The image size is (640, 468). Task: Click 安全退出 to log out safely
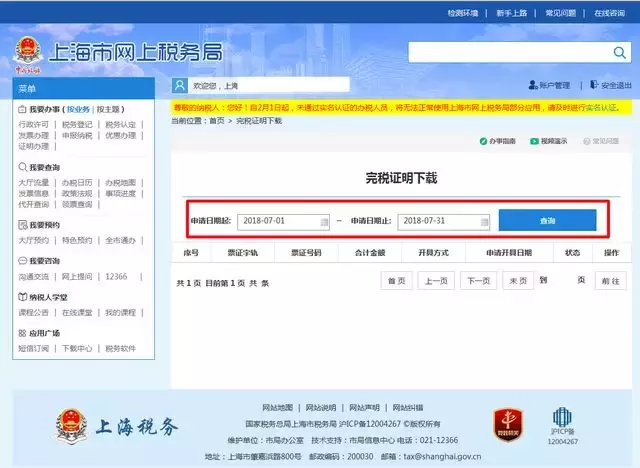(611, 85)
